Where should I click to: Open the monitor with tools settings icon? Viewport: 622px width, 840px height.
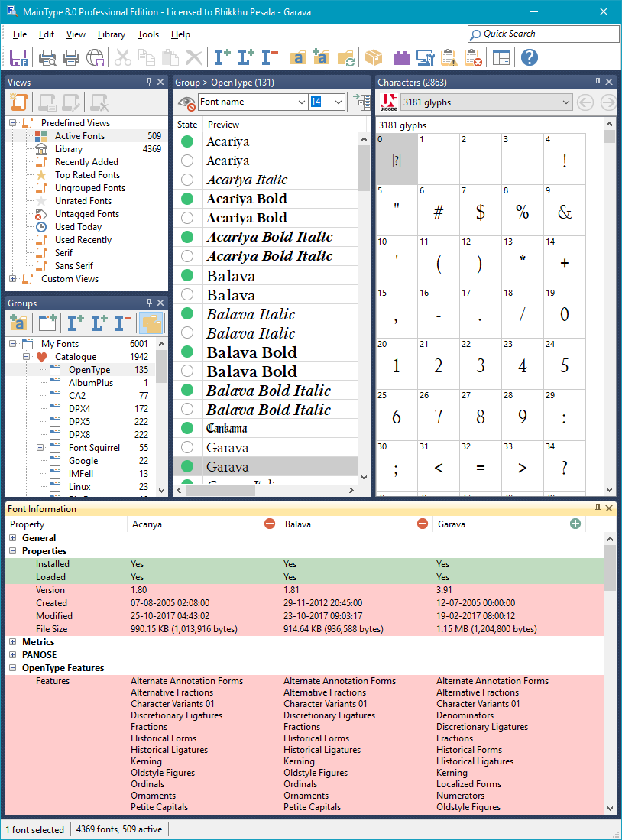425,57
